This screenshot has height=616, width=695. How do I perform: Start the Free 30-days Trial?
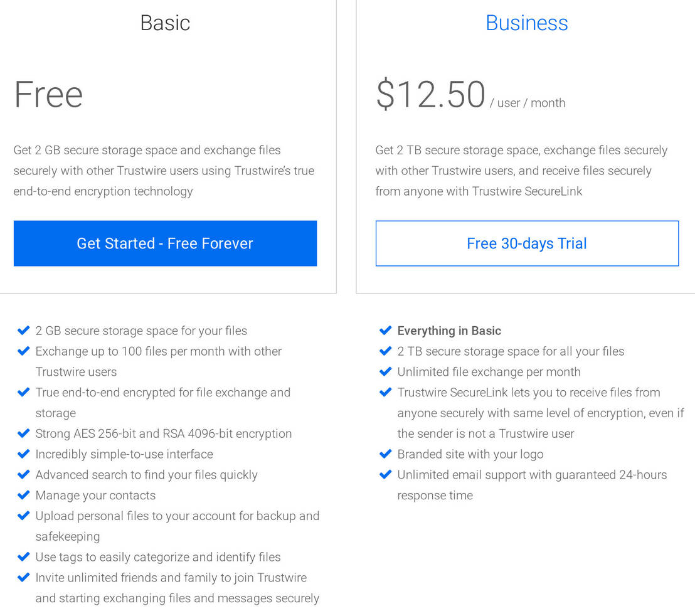527,243
